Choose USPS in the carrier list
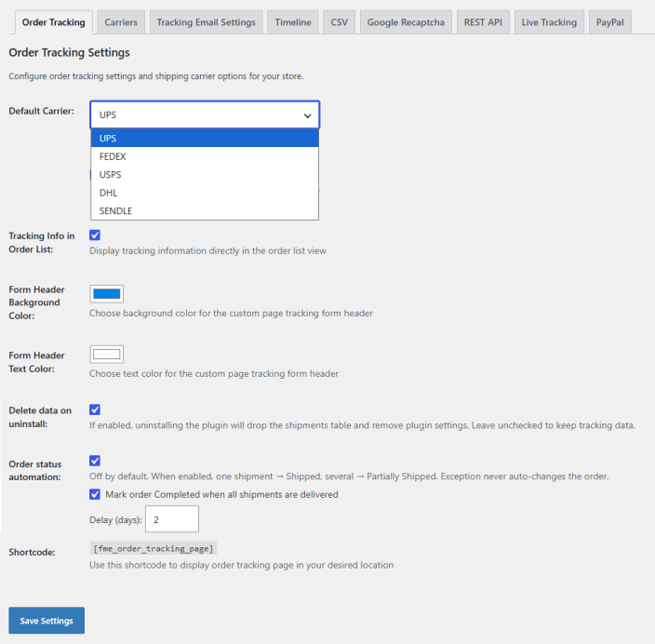Screen dimensions: 655x644 coord(205,175)
